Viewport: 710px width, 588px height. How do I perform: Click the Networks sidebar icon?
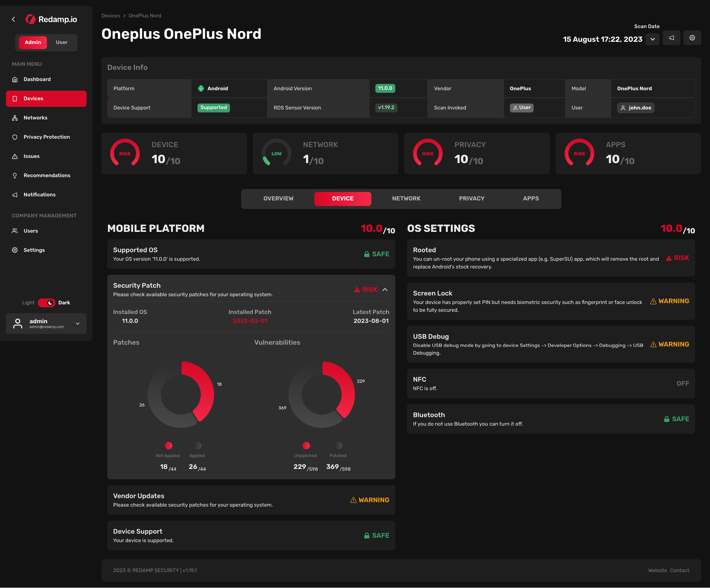tap(15, 117)
